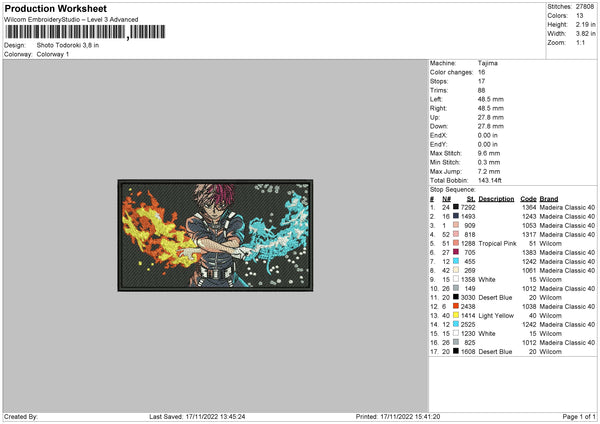Image resolution: width=600 pixels, height=424 pixels.
Task: Click code '1038' in stop row 12
Action: pos(529,307)
